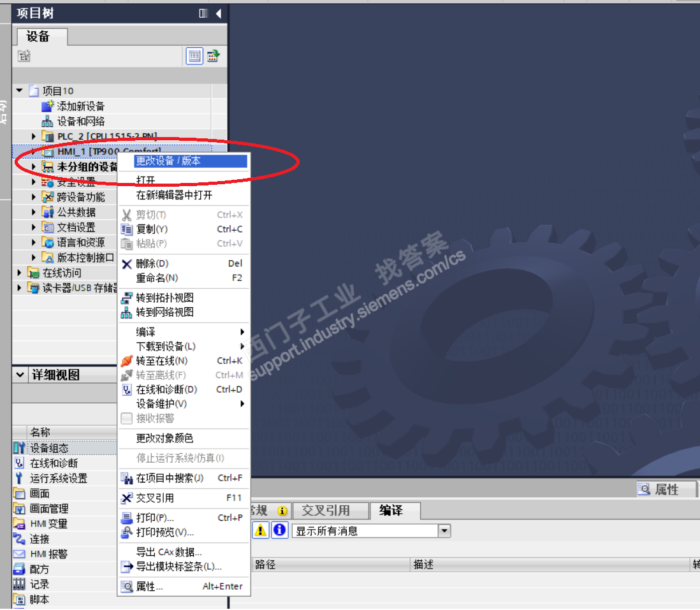Click the cut scissors icon
This screenshot has height=610, width=700.
pyautogui.click(x=127, y=215)
